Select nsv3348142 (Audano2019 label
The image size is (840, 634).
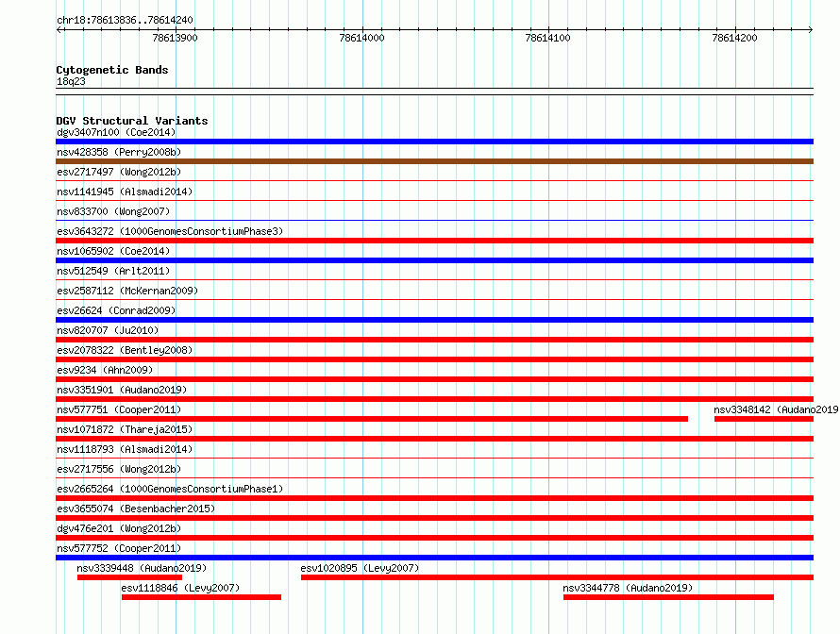click(776, 409)
